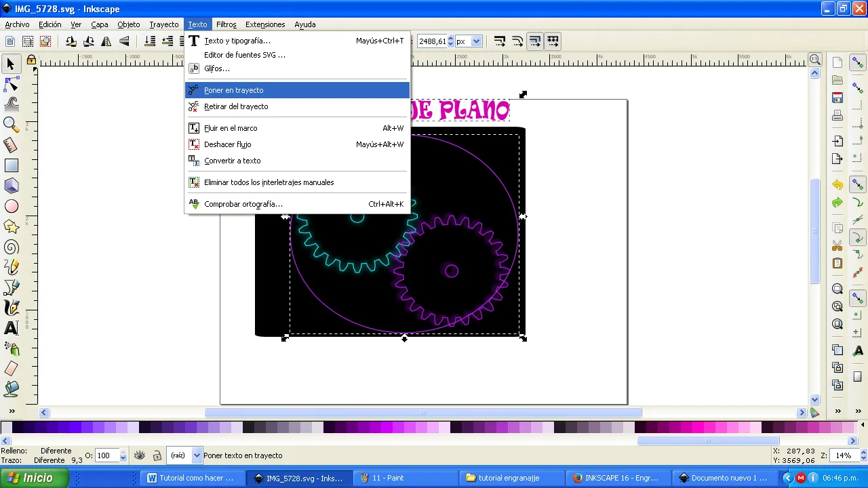Click Print document icon

(x=837, y=115)
